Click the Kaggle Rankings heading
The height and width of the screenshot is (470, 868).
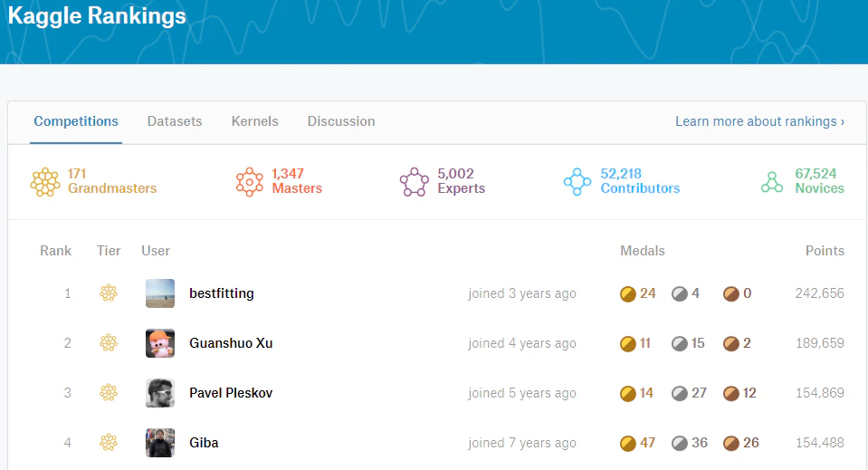point(97,15)
